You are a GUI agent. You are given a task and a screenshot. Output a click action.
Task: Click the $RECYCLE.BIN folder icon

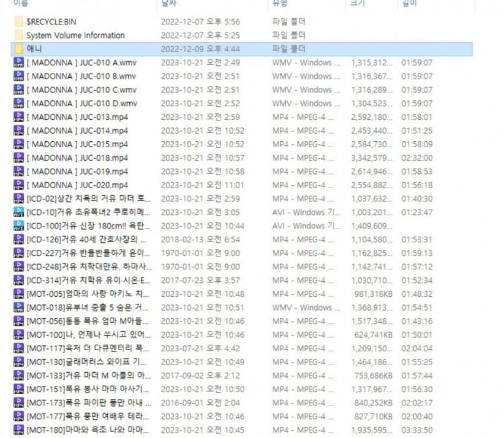coord(18,21)
